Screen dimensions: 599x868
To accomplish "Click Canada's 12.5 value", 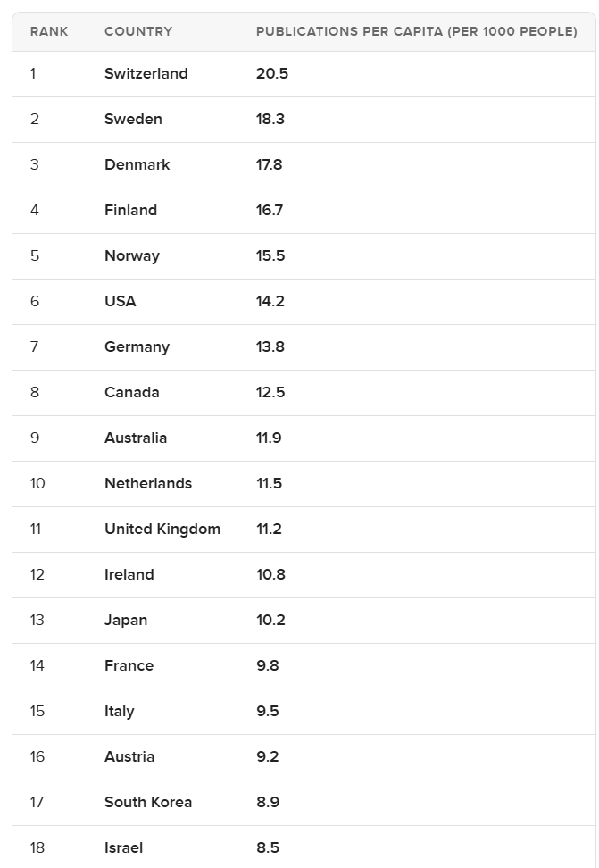I will (270, 392).
